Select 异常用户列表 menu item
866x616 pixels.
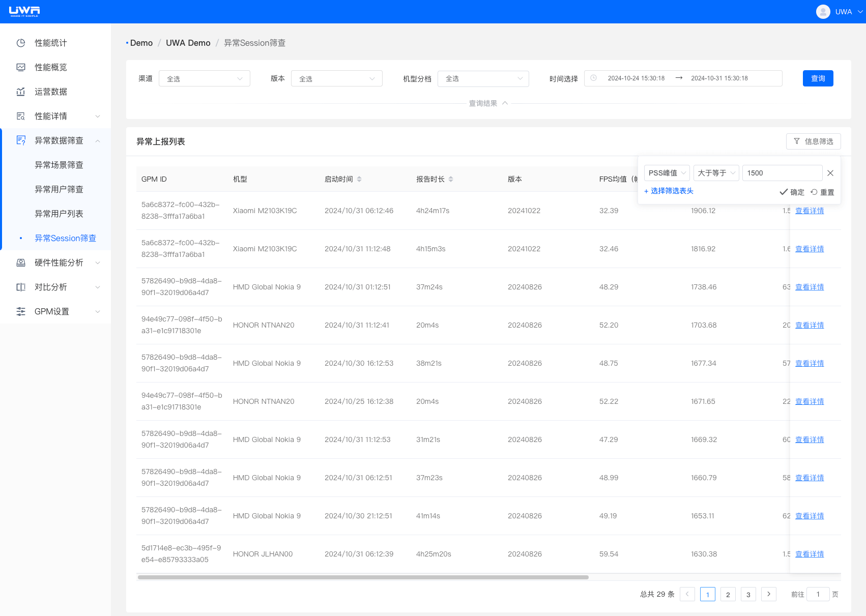59,214
